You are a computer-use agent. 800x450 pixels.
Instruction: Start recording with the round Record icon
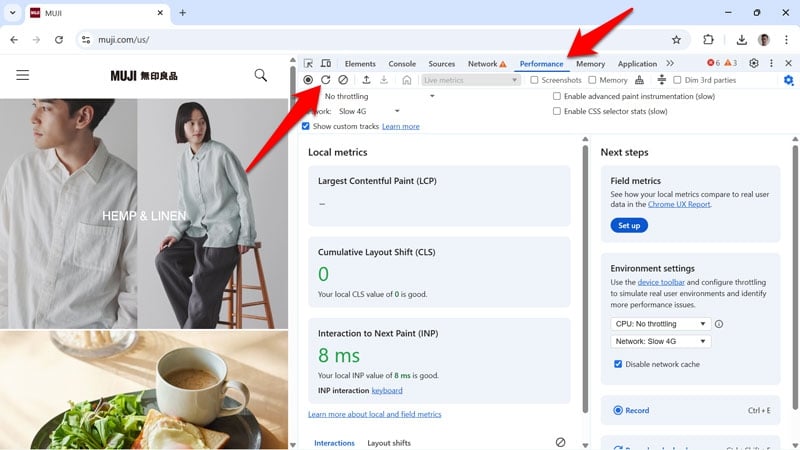pyautogui.click(x=308, y=80)
